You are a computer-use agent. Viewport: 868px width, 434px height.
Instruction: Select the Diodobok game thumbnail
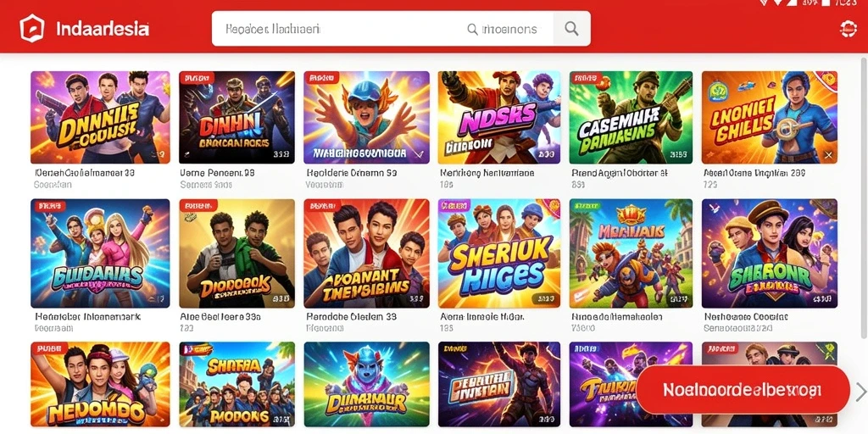237,253
